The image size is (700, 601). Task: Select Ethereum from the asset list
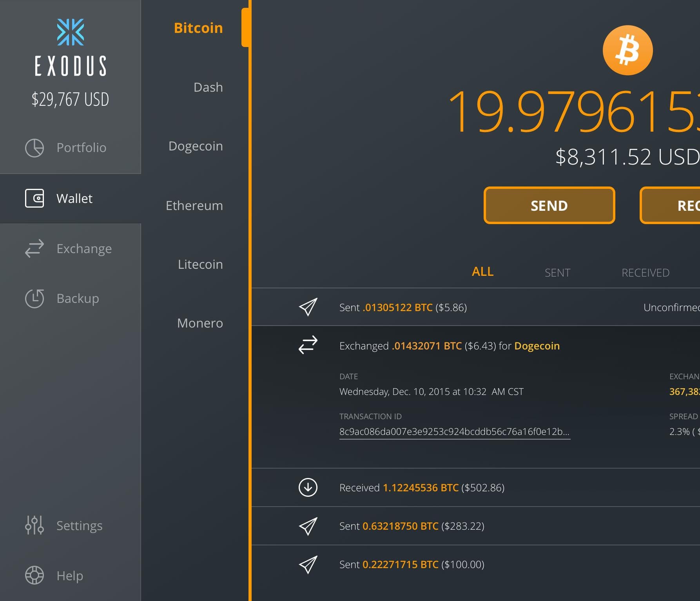(x=194, y=205)
